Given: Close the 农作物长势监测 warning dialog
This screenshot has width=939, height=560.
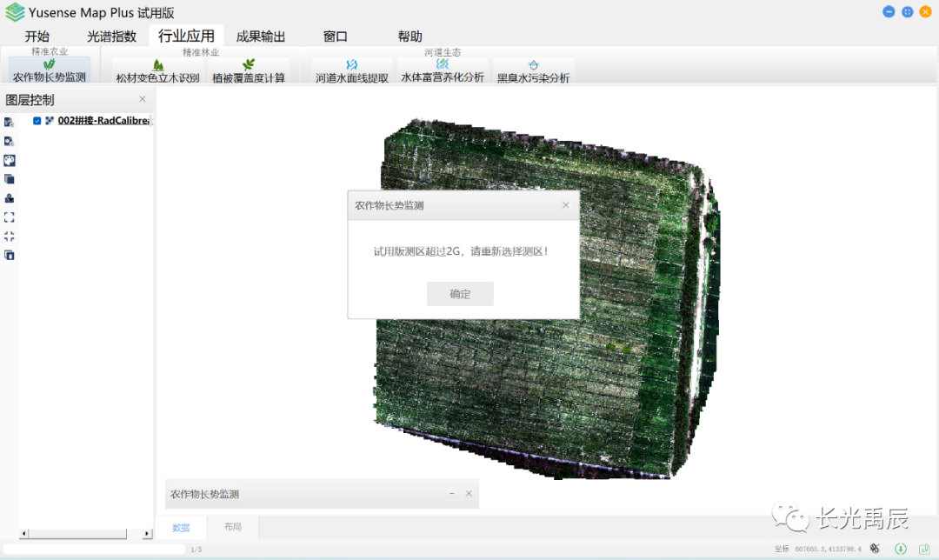Looking at the screenshot, I should tap(566, 205).
